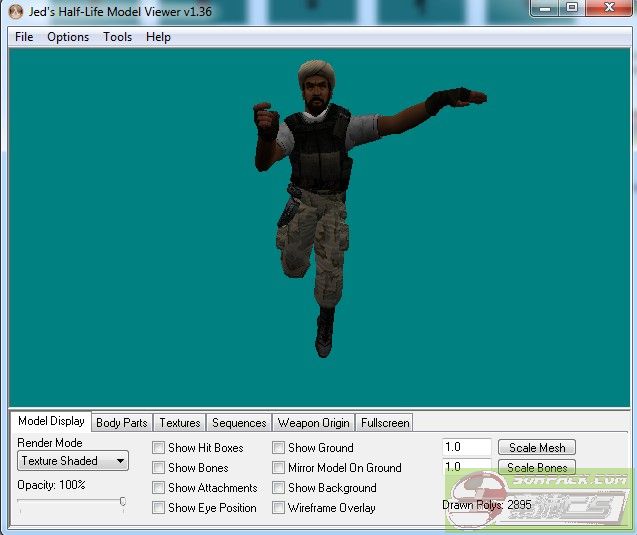
Task: Open the Tools menu
Action: (x=117, y=37)
